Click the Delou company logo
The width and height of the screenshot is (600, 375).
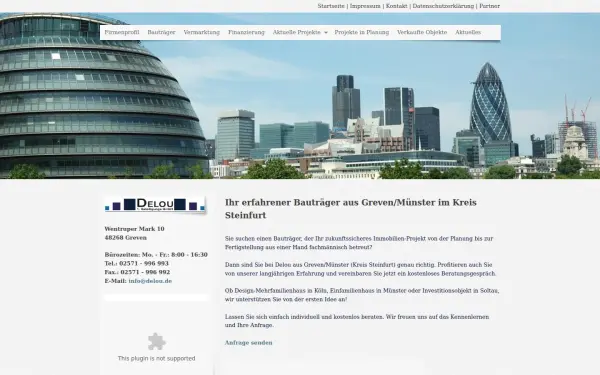tap(155, 205)
